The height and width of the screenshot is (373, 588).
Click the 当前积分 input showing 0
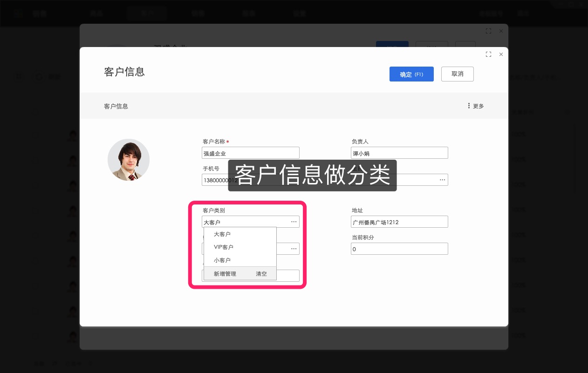pyautogui.click(x=399, y=248)
